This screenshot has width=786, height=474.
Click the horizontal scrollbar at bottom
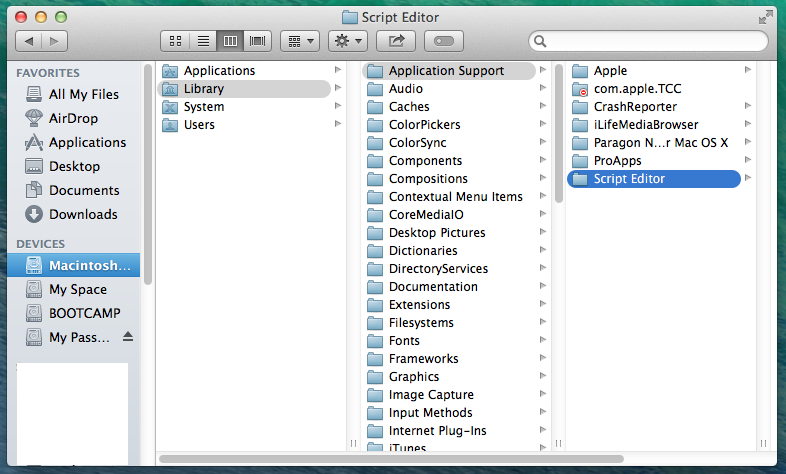click(x=391, y=459)
